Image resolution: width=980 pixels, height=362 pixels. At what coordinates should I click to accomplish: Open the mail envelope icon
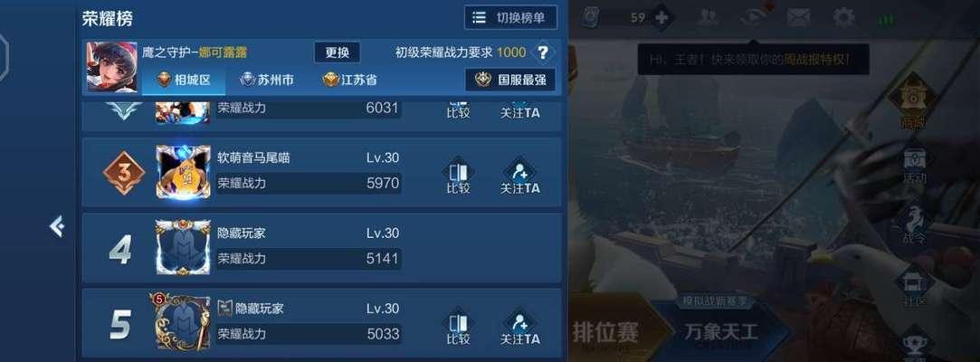click(799, 17)
